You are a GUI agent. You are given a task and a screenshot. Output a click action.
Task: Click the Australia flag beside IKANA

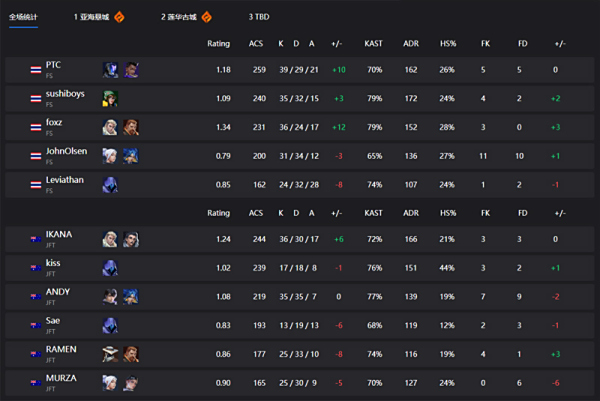coord(36,240)
